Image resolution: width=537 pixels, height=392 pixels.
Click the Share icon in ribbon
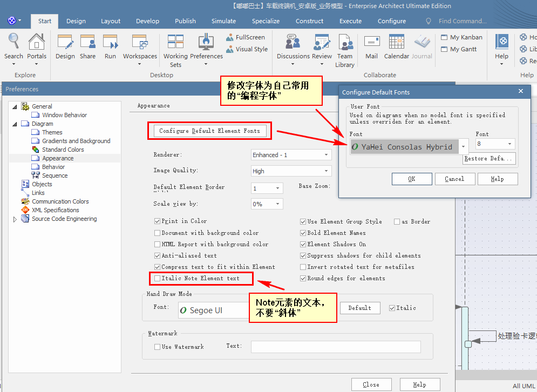click(x=87, y=46)
